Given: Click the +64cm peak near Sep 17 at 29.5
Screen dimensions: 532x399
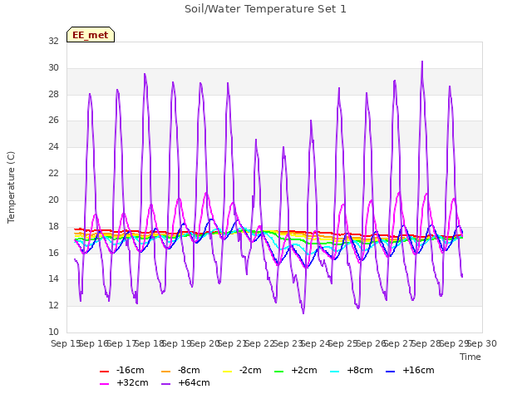Looking at the screenshot, I should point(145,74).
